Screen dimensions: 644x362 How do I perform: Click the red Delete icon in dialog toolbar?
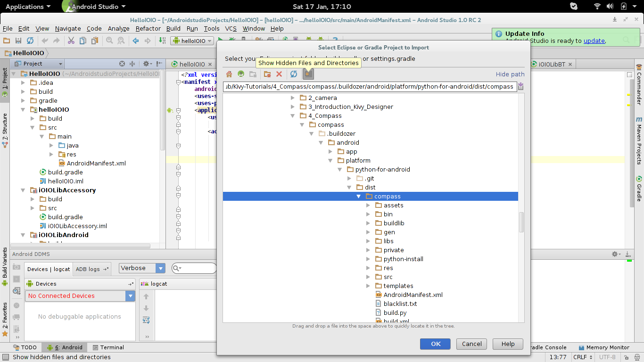279,74
